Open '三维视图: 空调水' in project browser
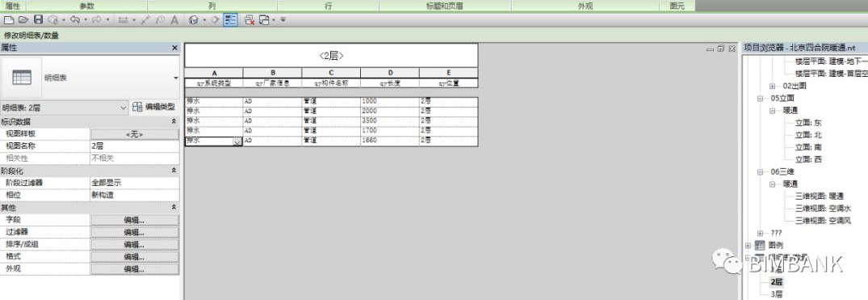Screen dimensions: 868x300 (823, 208)
